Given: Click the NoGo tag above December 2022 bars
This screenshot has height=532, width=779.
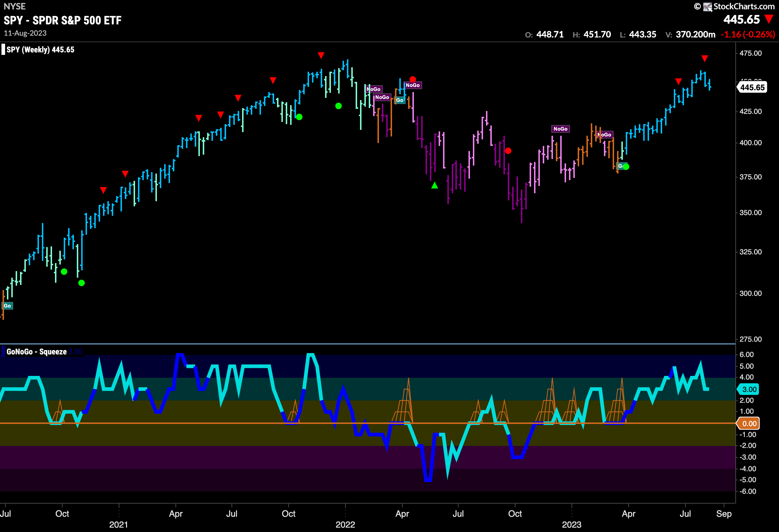Looking at the screenshot, I should (x=561, y=129).
